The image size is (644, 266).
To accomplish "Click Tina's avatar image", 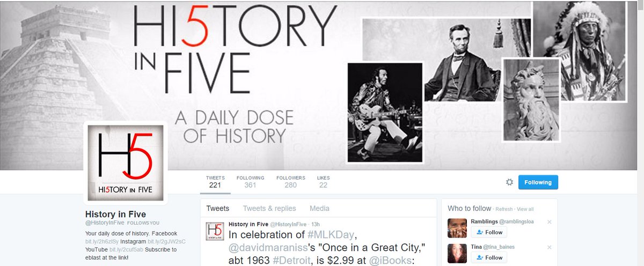I will coord(457,253).
